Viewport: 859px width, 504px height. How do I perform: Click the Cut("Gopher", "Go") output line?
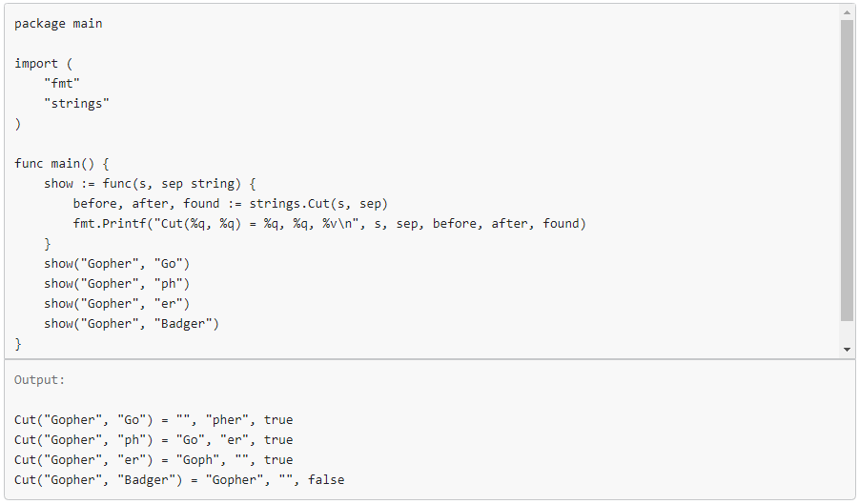[x=153, y=420]
